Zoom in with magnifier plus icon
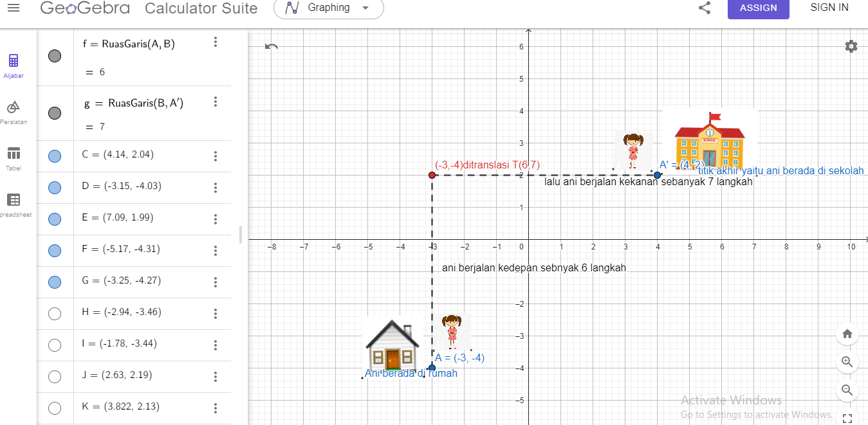Screen dimensions: 868x425 pos(847,362)
